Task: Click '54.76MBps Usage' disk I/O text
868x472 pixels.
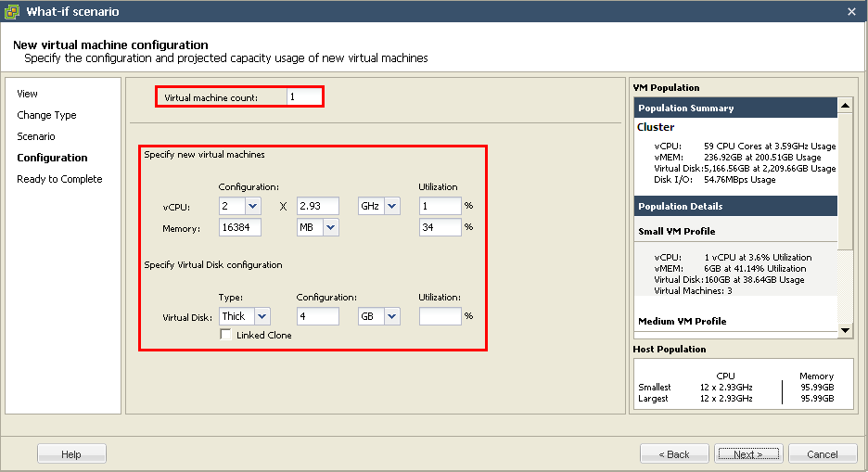Action: [x=740, y=179]
